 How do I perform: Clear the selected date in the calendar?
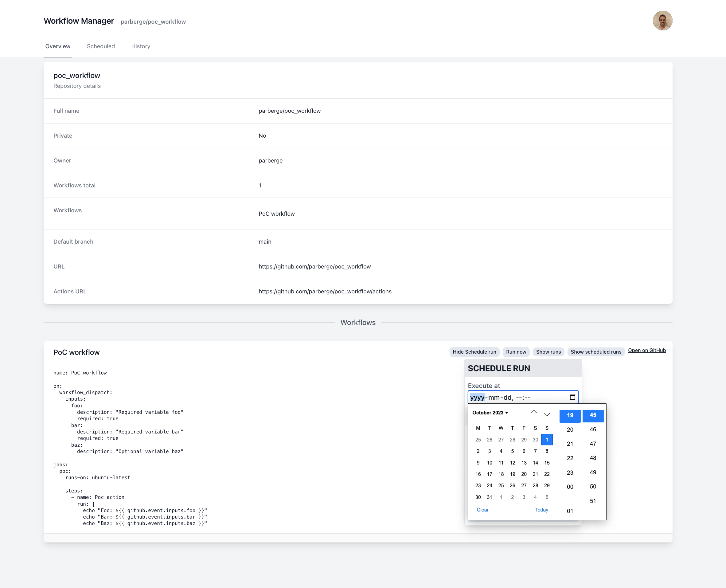coord(482,510)
